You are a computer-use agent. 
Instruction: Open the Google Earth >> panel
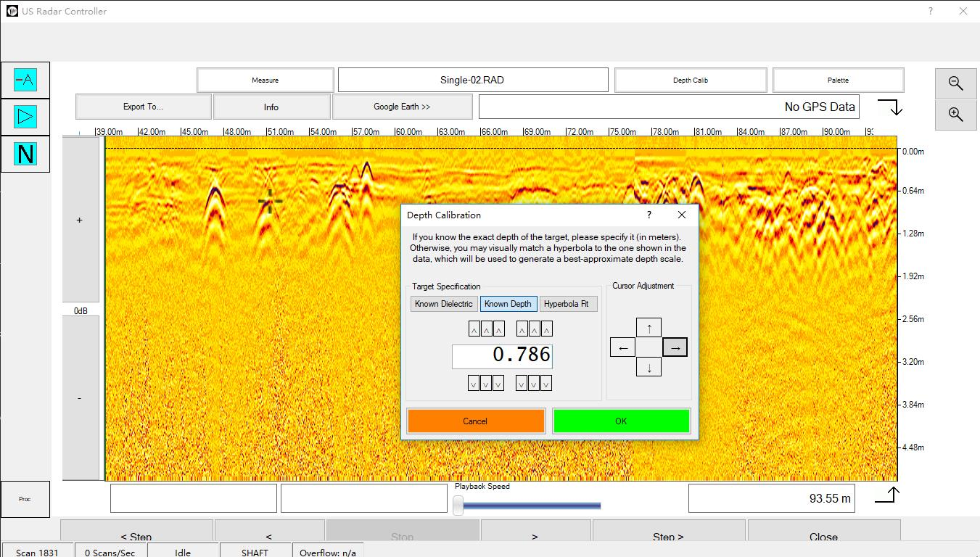(x=402, y=107)
